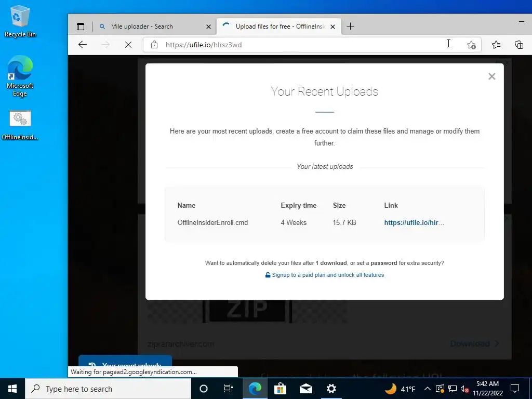Image resolution: width=532 pixels, height=399 pixels.
Task: Switch to the file uploader Search tab
Action: (x=155, y=26)
